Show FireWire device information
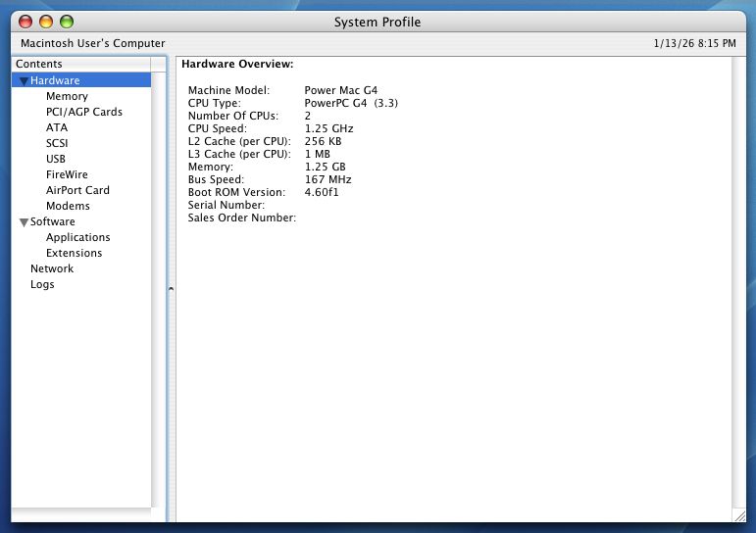This screenshot has width=756, height=533. (x=67, y=174)
